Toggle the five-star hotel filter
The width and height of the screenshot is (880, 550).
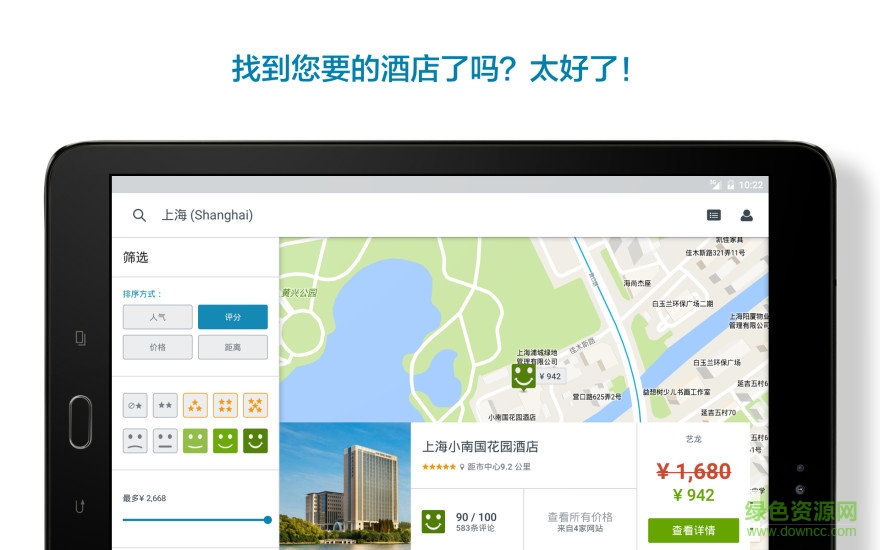255,405
